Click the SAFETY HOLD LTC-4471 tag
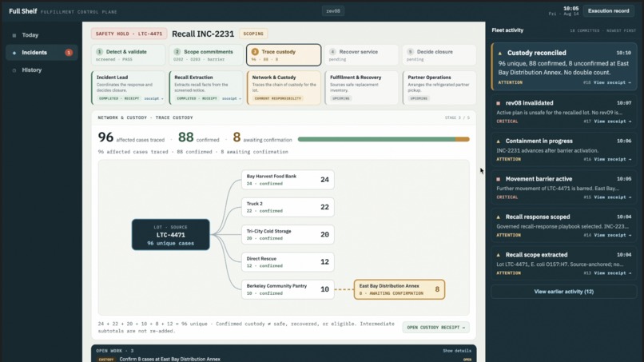The height and width of the screenshot is (362, 644). (x=129, y=34)
